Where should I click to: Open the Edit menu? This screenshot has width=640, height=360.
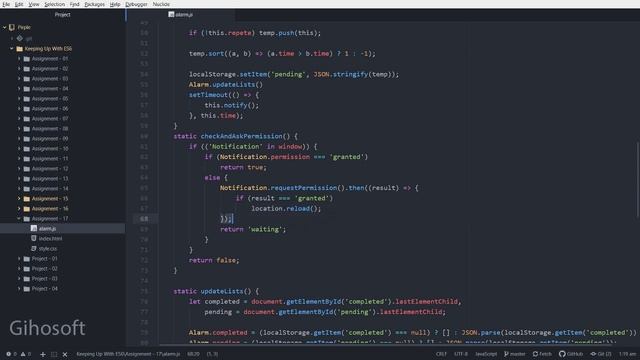(19, 4)
